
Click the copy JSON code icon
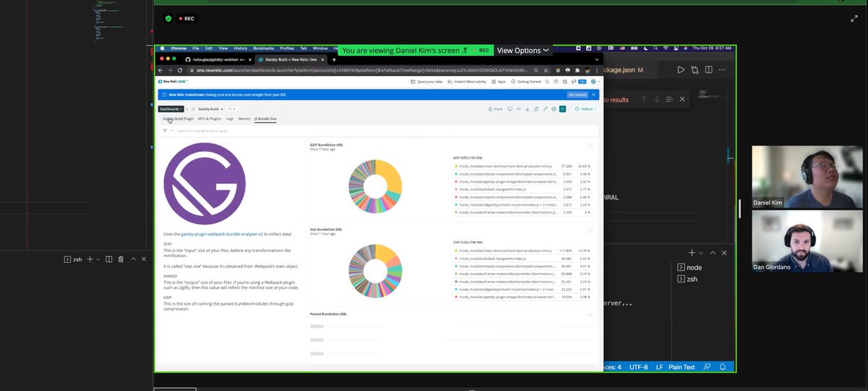(519, 109)
